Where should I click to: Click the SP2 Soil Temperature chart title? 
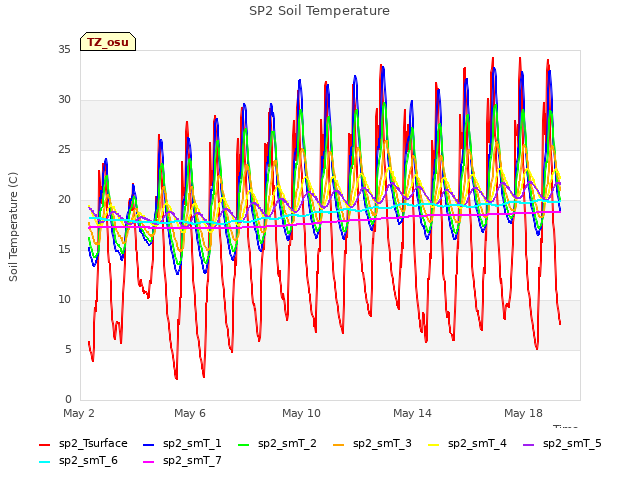(x=319, y=11)
